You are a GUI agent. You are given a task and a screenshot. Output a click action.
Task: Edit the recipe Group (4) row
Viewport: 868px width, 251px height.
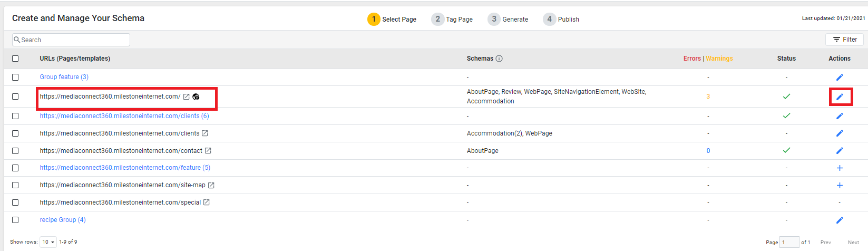(x=840, y=220)
